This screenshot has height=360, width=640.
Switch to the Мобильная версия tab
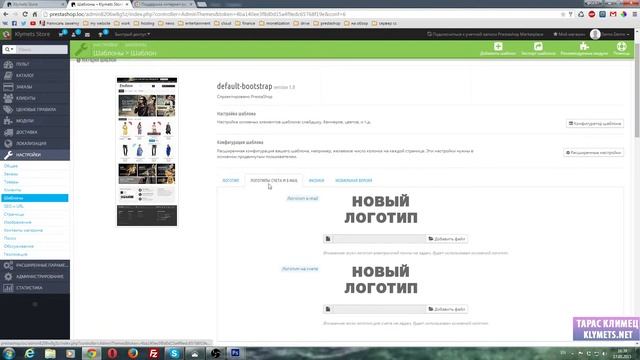point(353,180)
